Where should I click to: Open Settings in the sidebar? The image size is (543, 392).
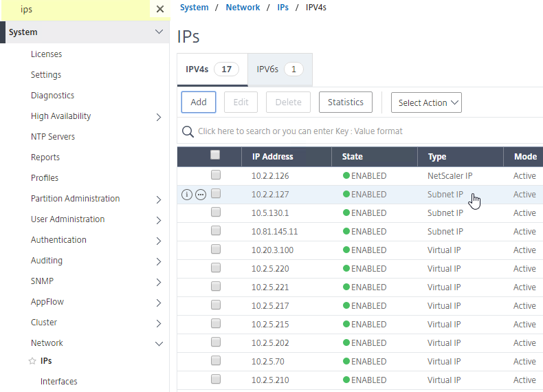46,75
